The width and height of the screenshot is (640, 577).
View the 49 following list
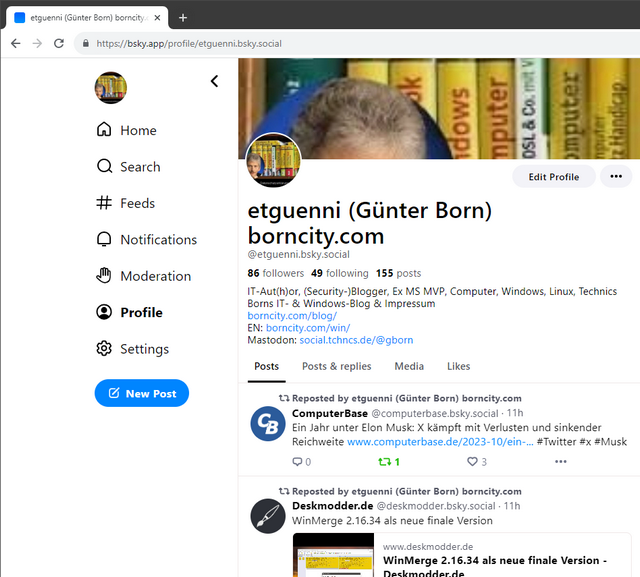click(x=340, y=273)
